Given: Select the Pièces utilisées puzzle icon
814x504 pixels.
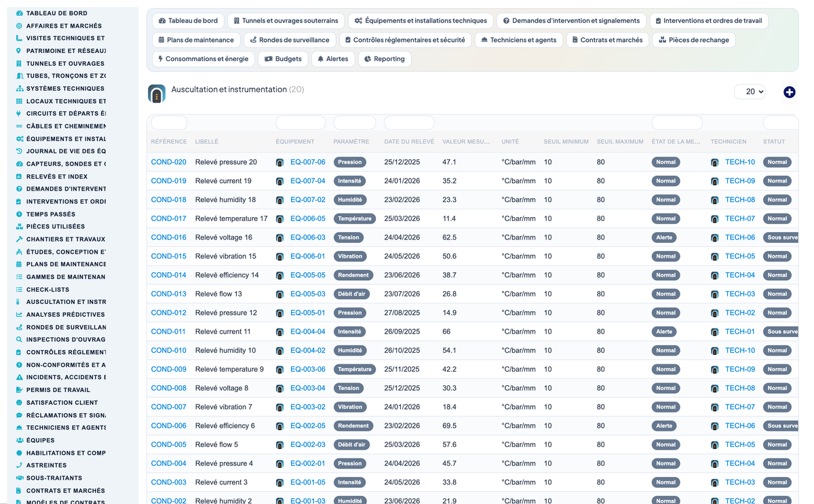Looking at the screenshot, I should [19, 227].
